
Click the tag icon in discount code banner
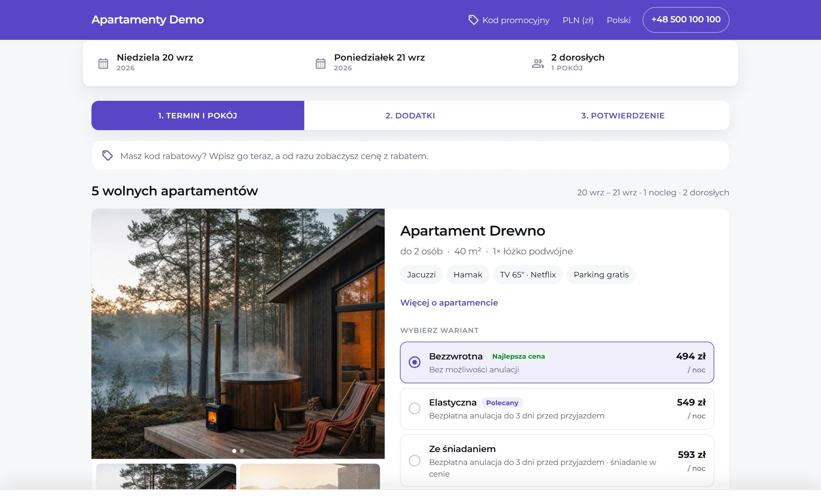coord(108,155)
